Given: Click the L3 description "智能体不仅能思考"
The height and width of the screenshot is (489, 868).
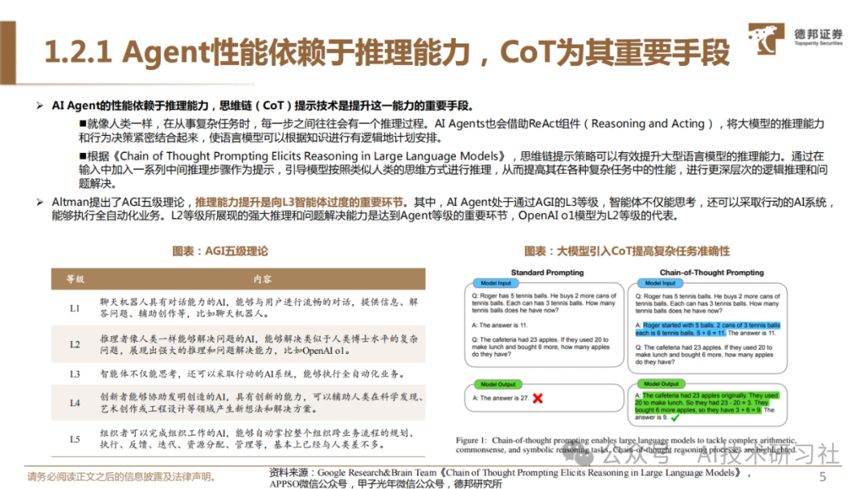Looking at the screenshot, I should tap(252, 374).
